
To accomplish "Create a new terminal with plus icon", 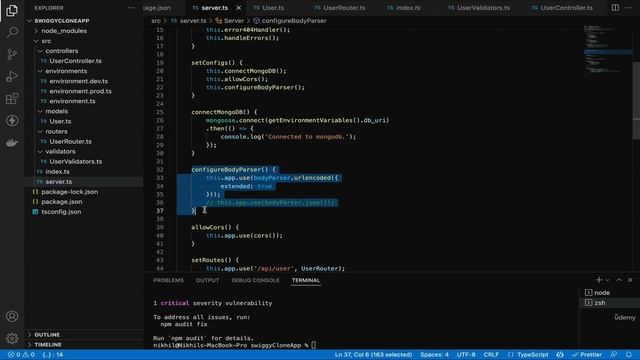I will [x=599, y=280].
